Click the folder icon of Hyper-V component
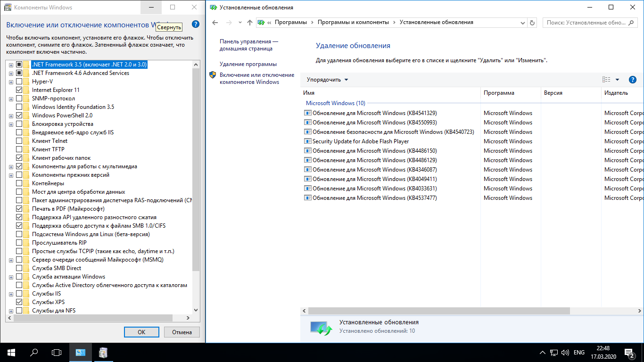644x362 pixels. click(x=26, y=82)
